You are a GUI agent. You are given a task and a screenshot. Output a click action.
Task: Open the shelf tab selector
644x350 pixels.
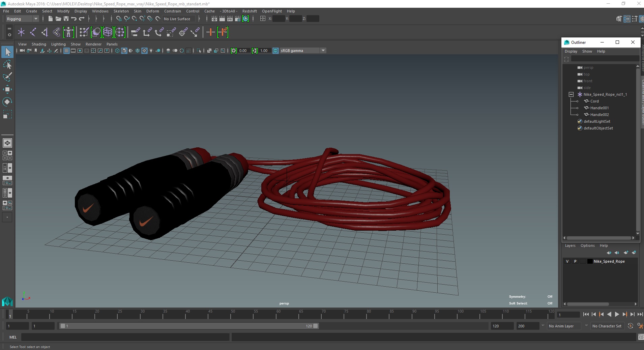click(9, 28)
